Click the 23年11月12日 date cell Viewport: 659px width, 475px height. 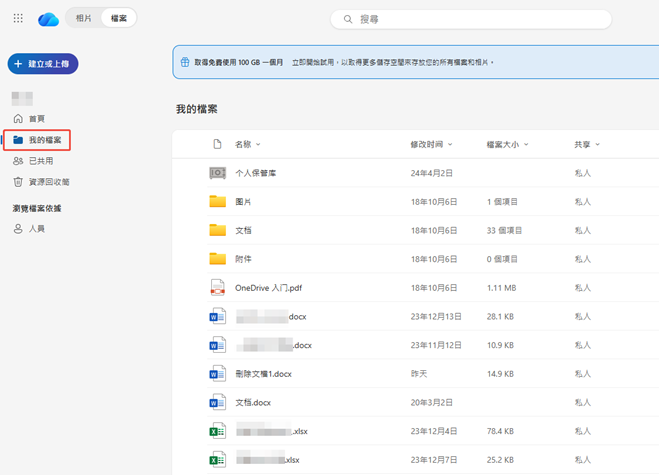pyautogui.click(x=436, y=345)
